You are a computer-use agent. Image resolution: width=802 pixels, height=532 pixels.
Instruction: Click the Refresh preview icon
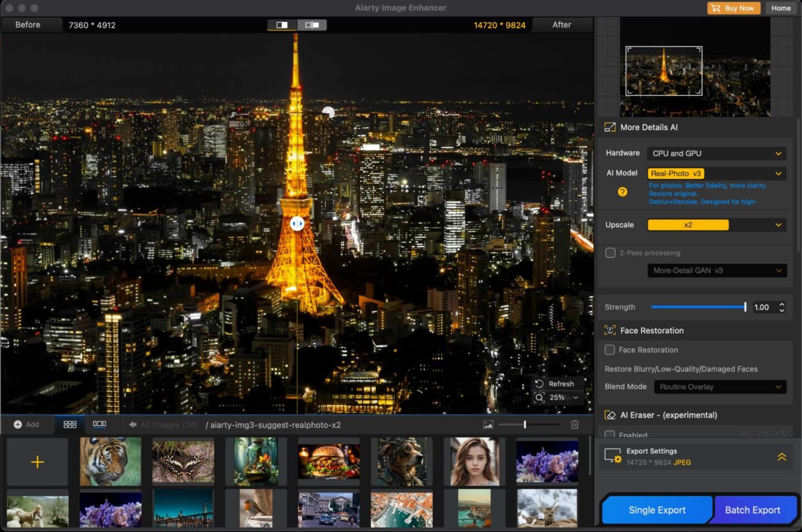tap(538, 383)
